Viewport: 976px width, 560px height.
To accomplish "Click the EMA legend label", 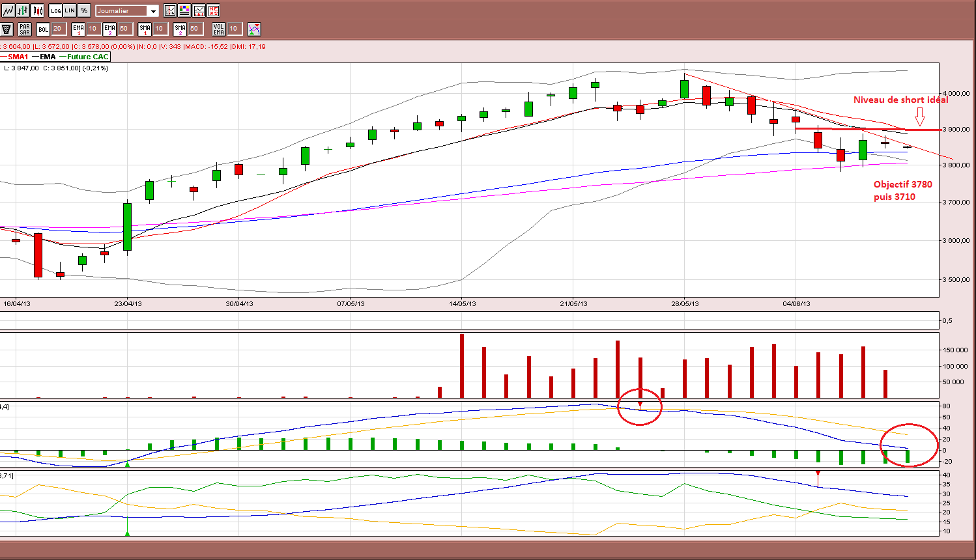I will (x=48, y=57).
